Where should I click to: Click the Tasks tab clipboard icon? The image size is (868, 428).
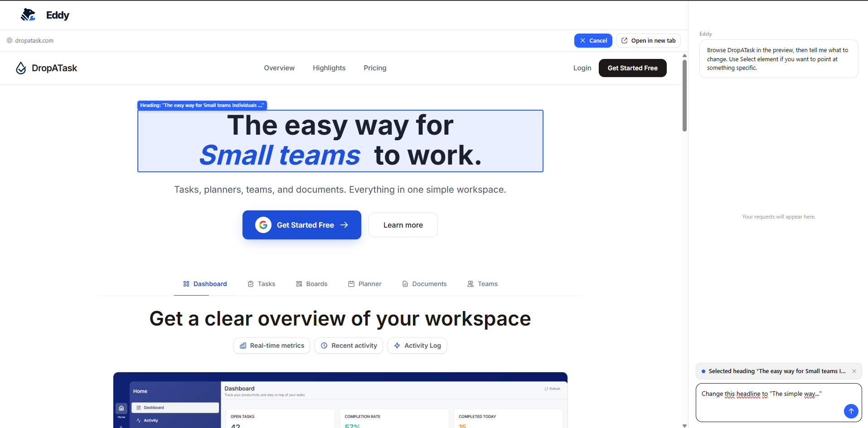point(251,284)
